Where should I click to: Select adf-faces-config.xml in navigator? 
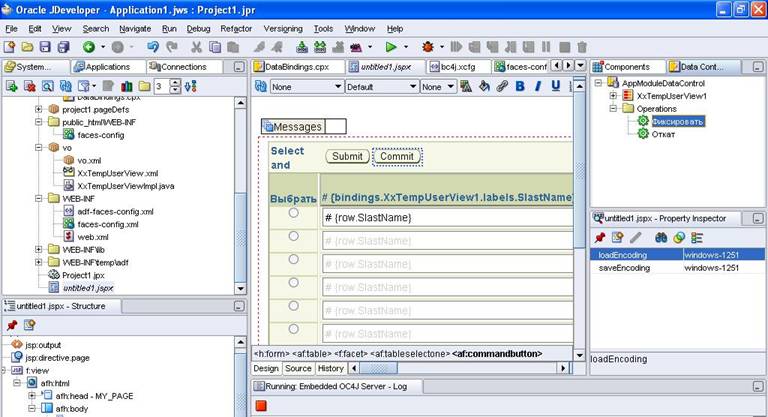(x=116, y=211)
